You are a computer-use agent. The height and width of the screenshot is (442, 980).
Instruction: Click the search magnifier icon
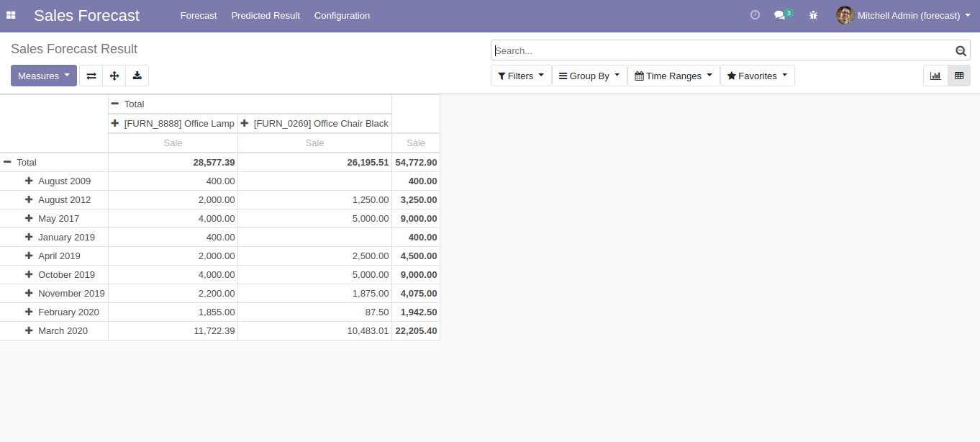click(x=961, y=50)
